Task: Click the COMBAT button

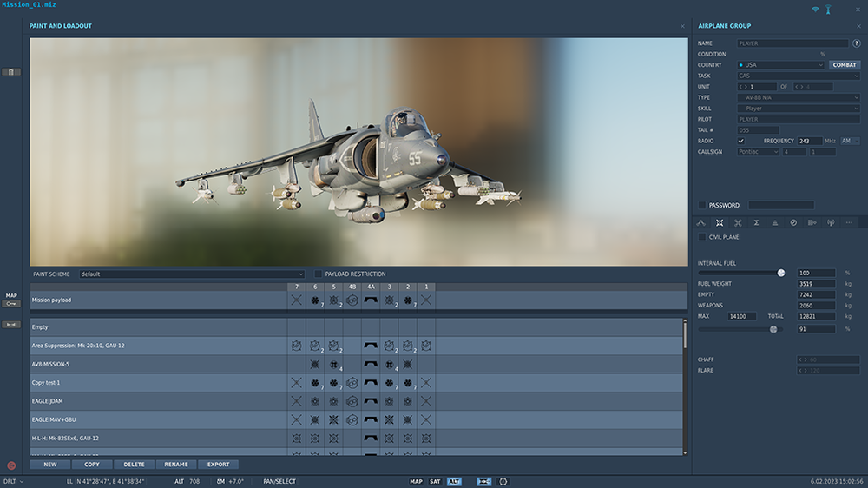Action: [x=845, y=65]
